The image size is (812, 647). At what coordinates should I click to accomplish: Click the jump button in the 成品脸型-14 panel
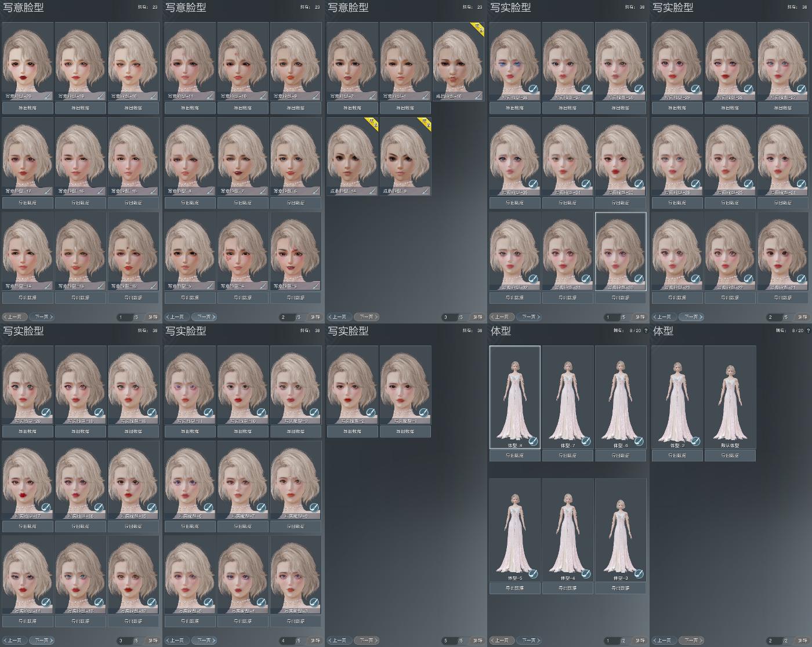[477, 317]
